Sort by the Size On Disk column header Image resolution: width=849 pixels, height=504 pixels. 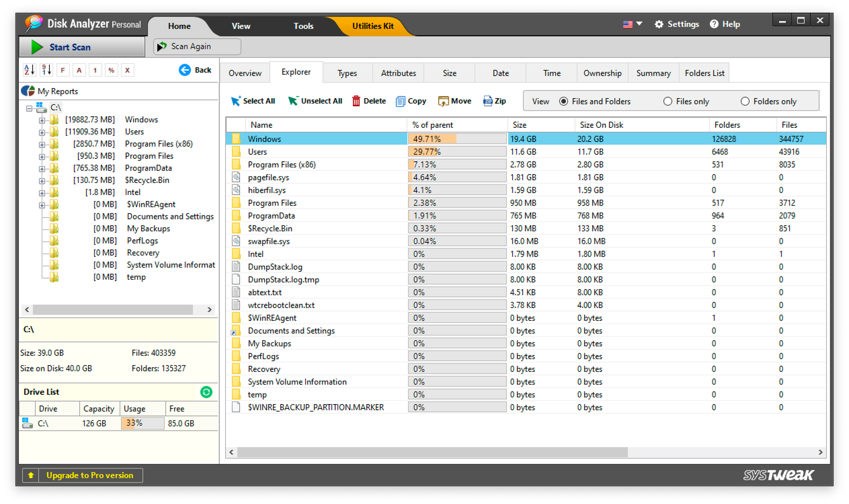641,125
